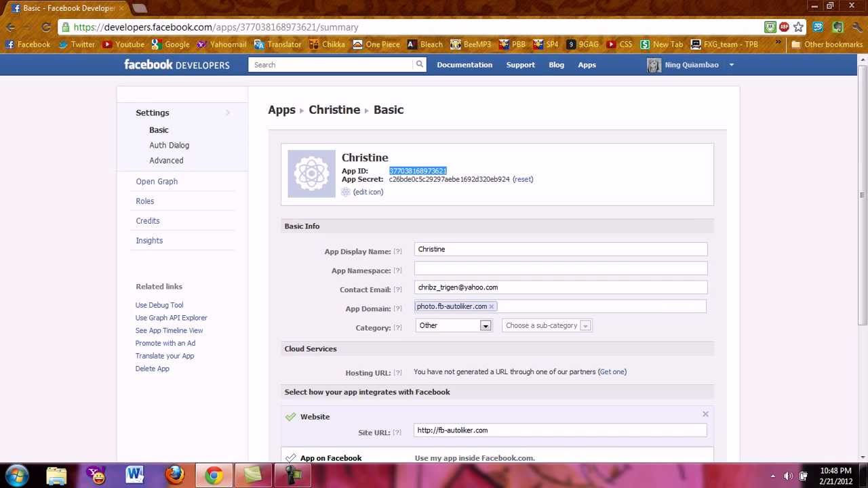Open Blog in the top navigation
Screen dimensions: 868x488
(x=556, y=65)
